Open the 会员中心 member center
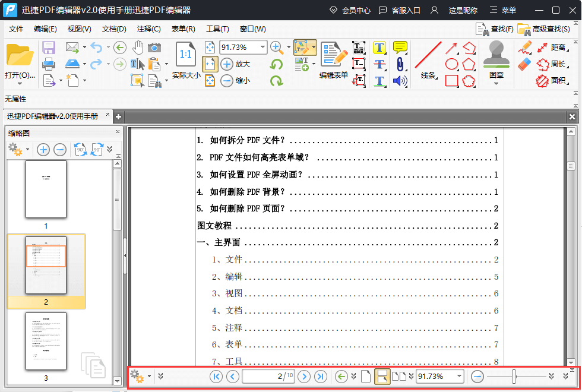This screenshot has height=392, width=582. 350,10
